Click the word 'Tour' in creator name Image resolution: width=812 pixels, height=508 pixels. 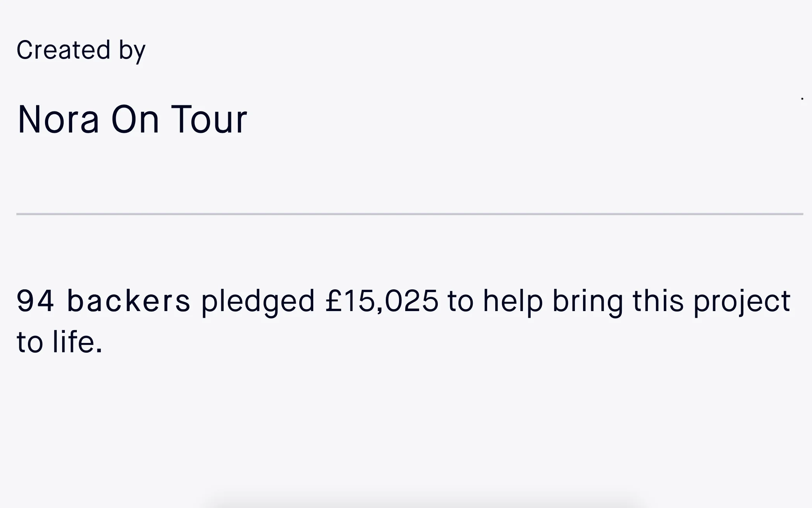209,119
